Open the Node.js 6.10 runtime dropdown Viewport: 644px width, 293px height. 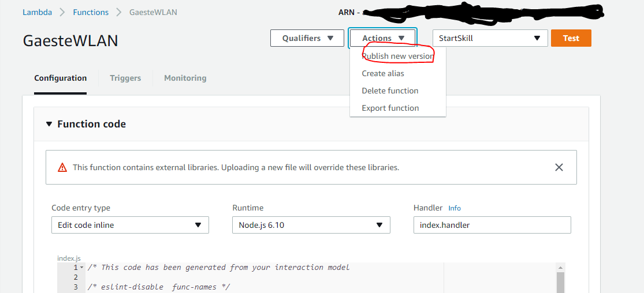point(311,225)
